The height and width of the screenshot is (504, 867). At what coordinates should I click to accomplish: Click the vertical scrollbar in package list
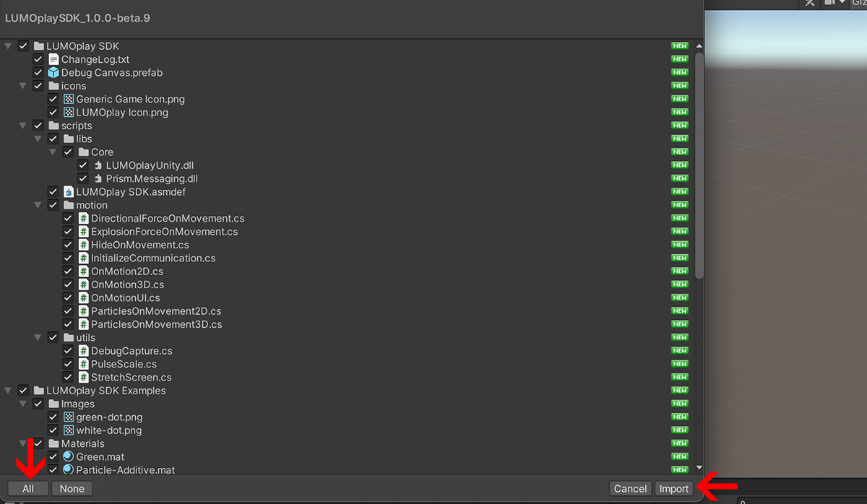point(699,166)
